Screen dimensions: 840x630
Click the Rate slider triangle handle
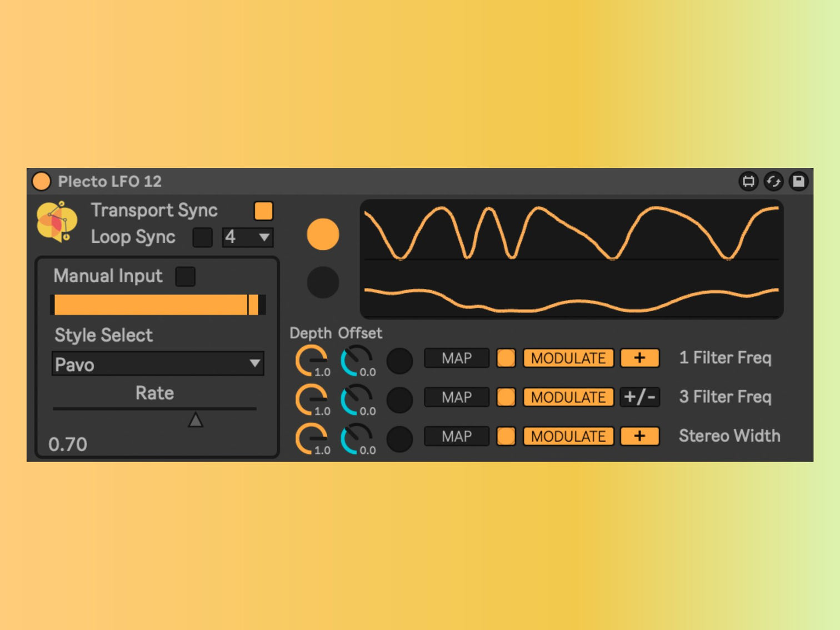[x=195, y=420]
